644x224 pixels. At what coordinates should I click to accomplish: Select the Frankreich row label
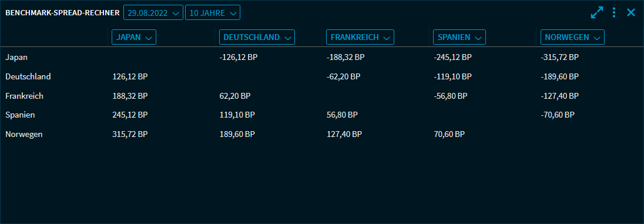tap(24, 96)
